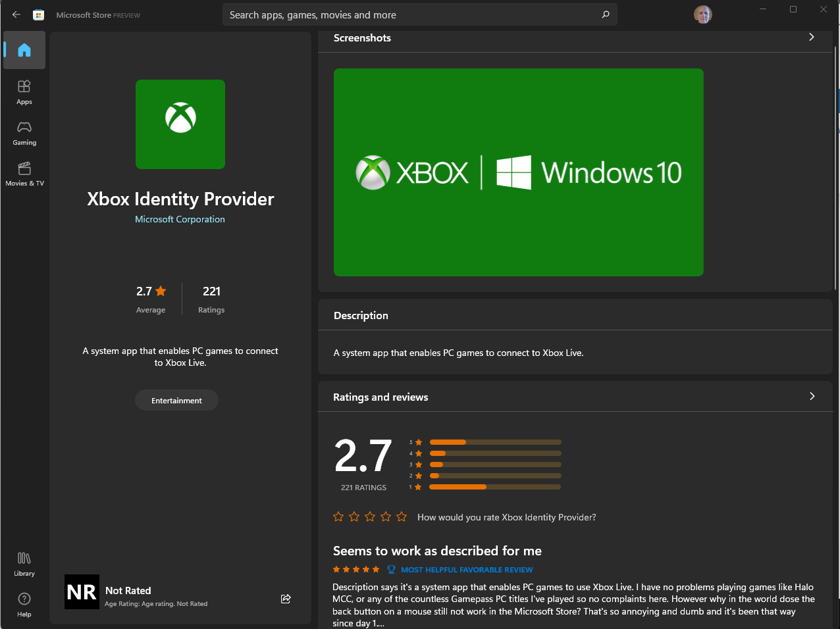
Task: Select the Xbox Identity Provider title
Action: [180, 199]
